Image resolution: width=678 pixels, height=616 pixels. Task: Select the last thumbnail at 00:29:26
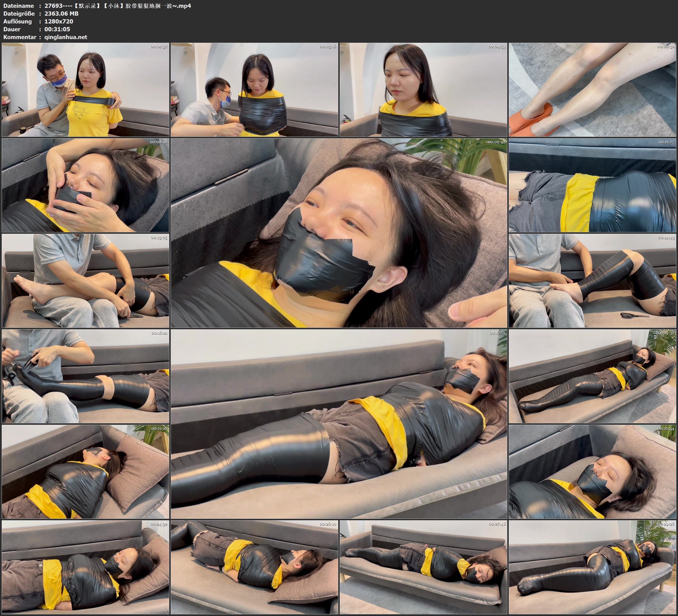point(592,567)
